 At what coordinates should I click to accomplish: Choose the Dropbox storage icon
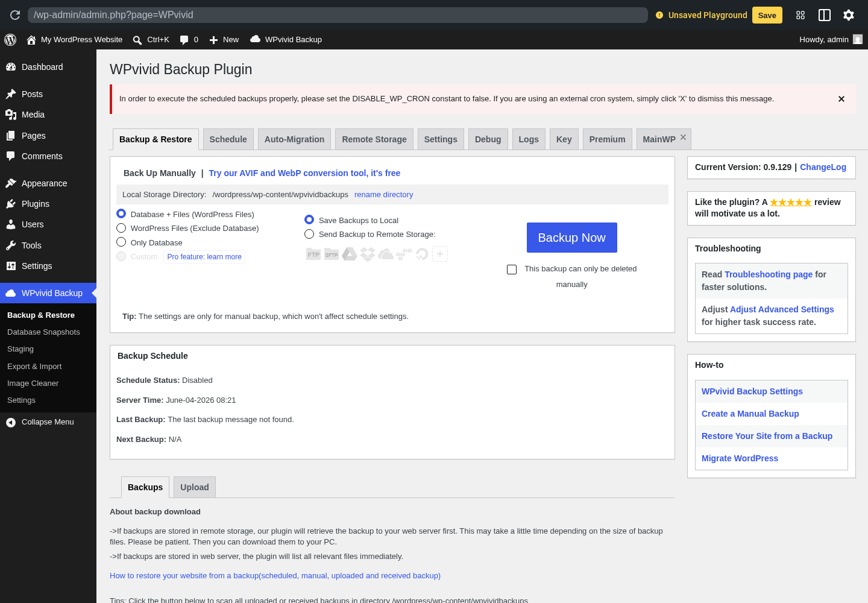(368, 254)
